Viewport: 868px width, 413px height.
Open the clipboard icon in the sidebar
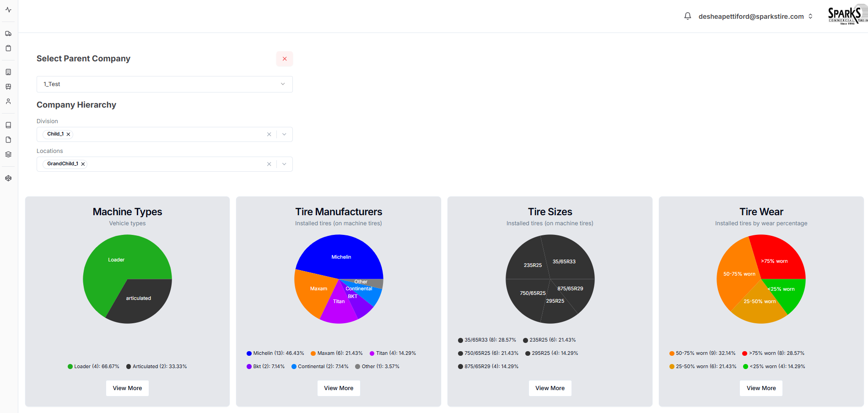click(x=8, y=48)
